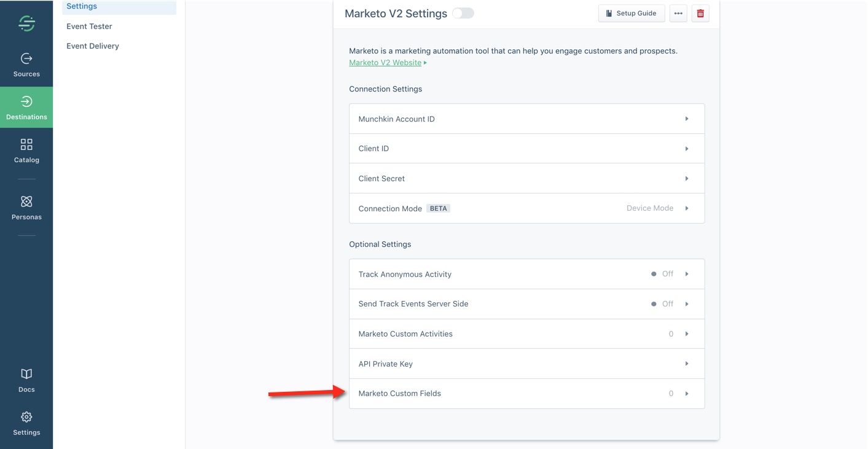Click the Optional Settings heading
868x449 pixels.
coord(380,244)
